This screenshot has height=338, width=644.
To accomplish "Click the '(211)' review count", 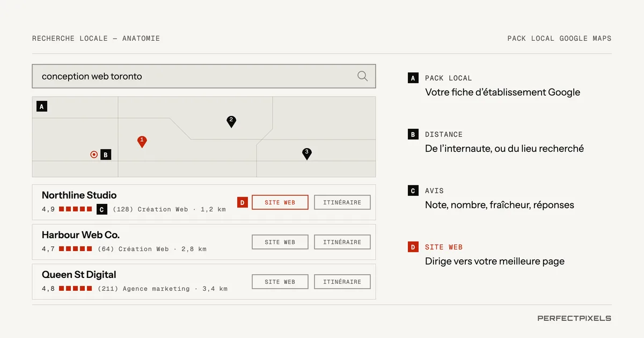I will pyautogui.click(x=108, y=289).
